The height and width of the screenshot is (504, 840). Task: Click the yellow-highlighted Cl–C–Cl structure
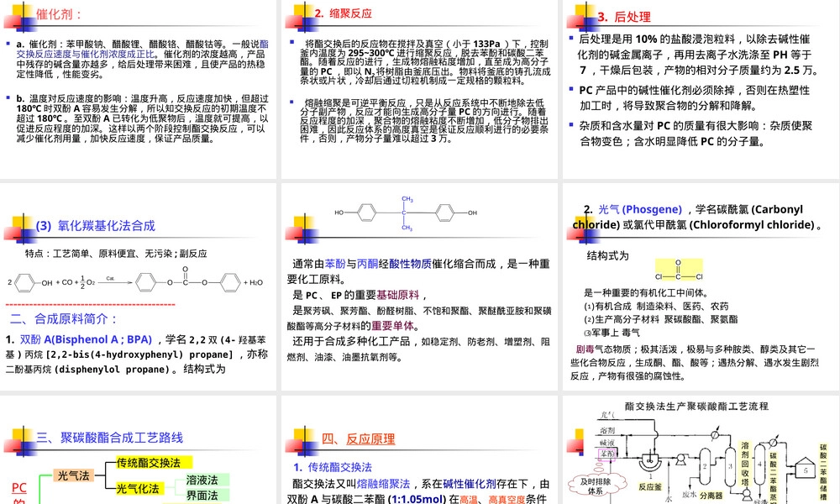click(x=679, y=270)
